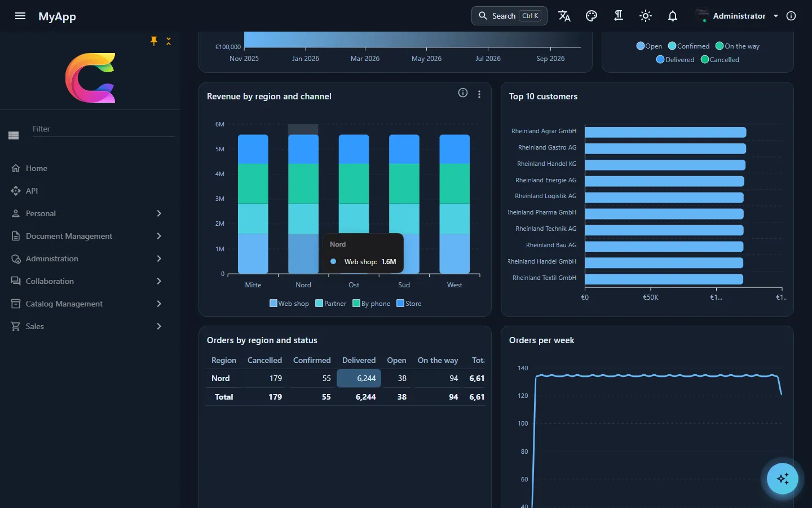Viewport: 812px width, 508px height.
Task: Toggle Partner legend series
Action: click(x=331, y=304)
